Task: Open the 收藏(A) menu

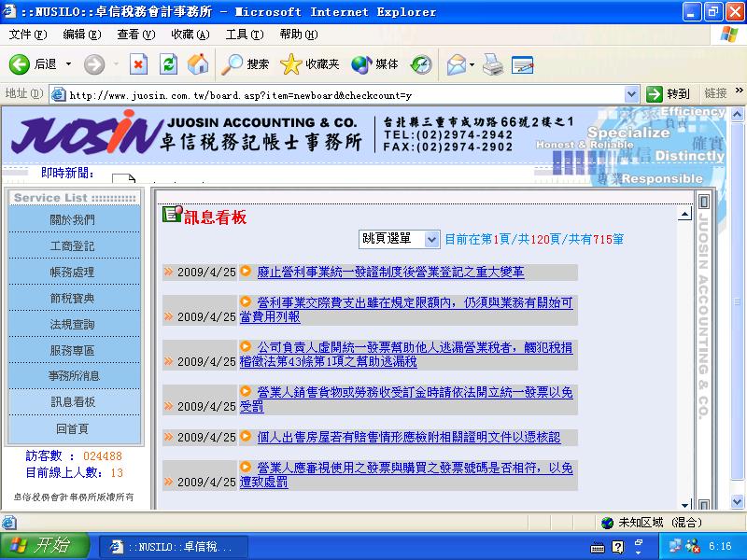Action: pyautogui.click(x=190, y=35)
